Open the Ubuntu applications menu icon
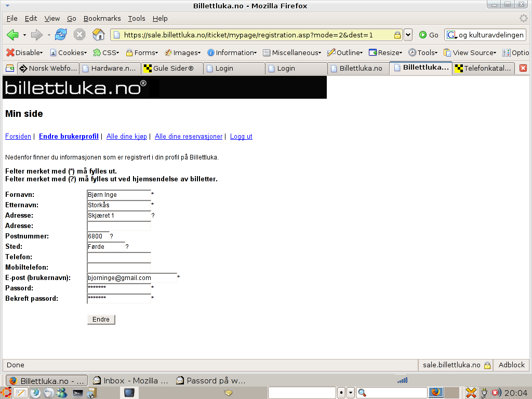Image resolution: width=532 pixels, height=399 pixels. (6, 393)
